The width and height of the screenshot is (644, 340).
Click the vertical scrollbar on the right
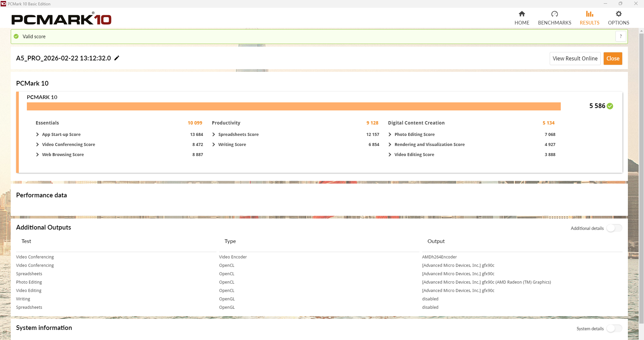click(x=641, y=168)
